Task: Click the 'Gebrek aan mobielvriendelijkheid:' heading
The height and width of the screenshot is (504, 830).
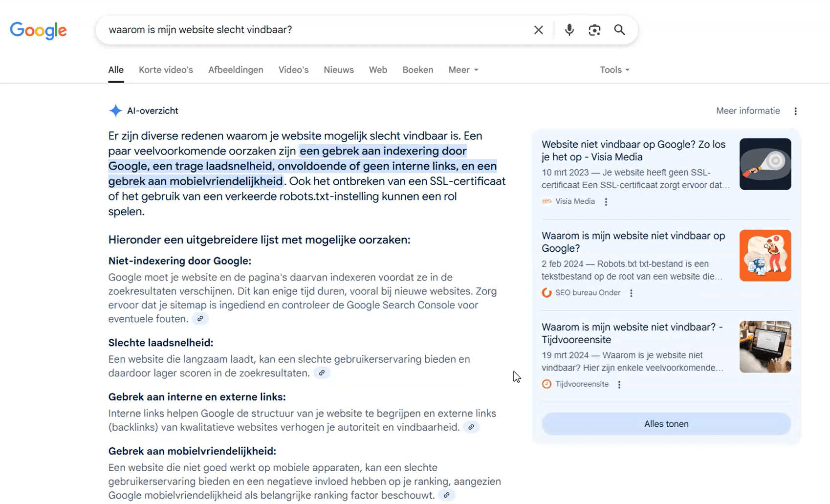Action: (192, 451)
